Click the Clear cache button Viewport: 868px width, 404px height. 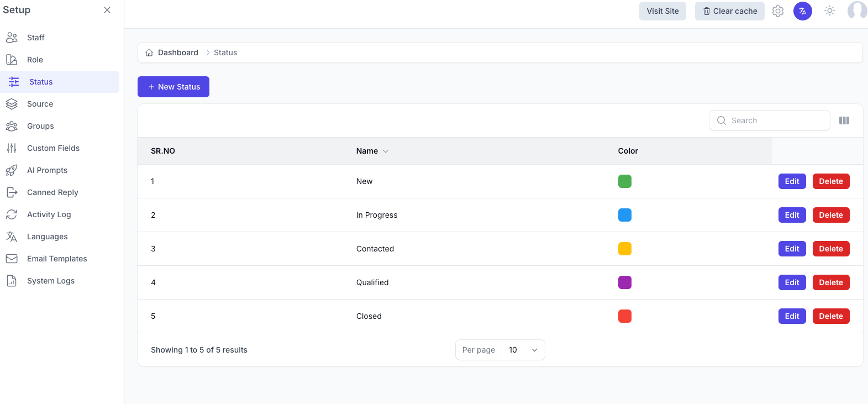point(730,11)
